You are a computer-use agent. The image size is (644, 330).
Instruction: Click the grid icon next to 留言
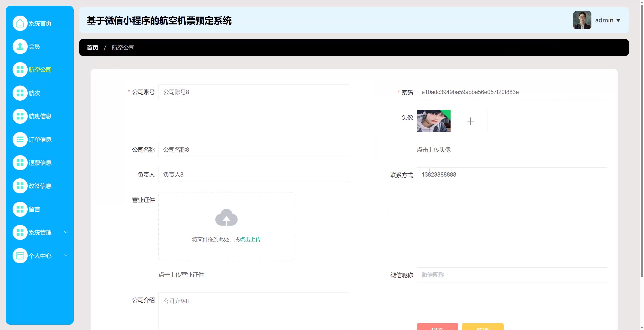tap(20, 209)
